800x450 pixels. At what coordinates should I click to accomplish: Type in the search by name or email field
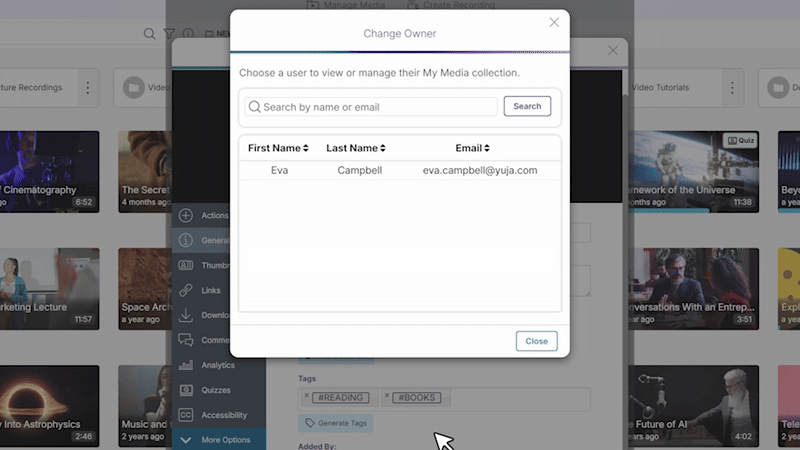(x=378, y=107)
